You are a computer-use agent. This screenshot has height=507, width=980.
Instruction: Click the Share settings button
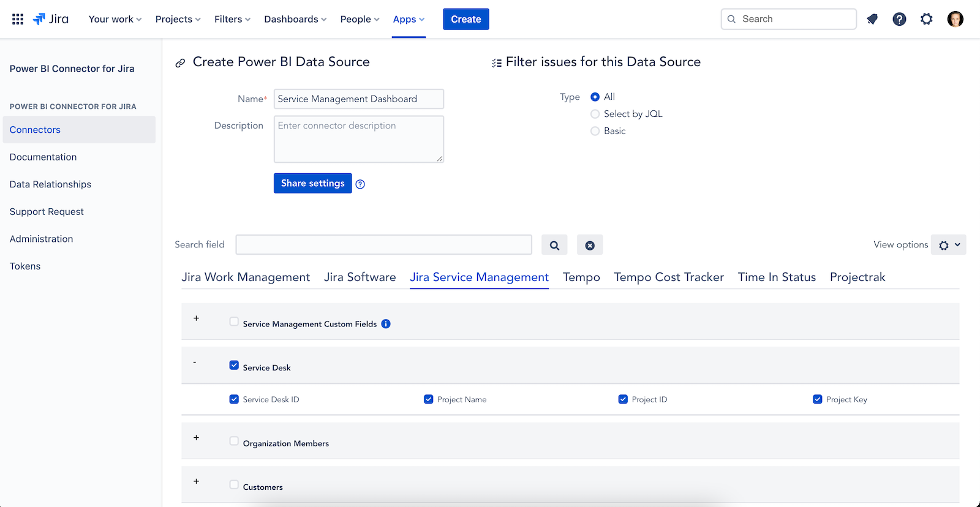click(x=312, y=183)
